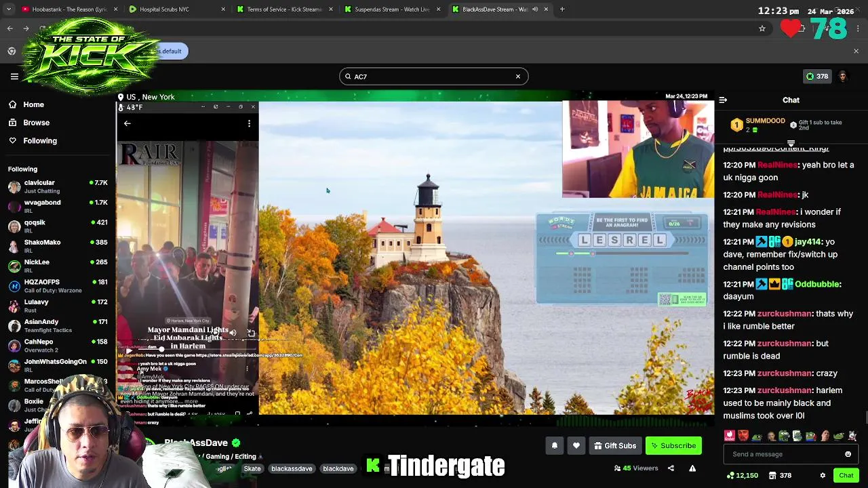This screenshot has width=868, height=488.
Task: Click the Gift Subs button
Action: 615,445
